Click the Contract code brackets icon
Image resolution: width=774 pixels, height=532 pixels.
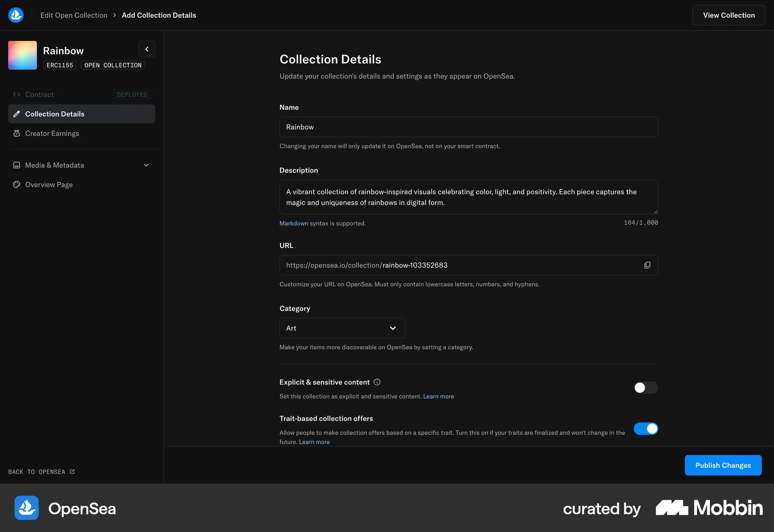tap(17, 94)
